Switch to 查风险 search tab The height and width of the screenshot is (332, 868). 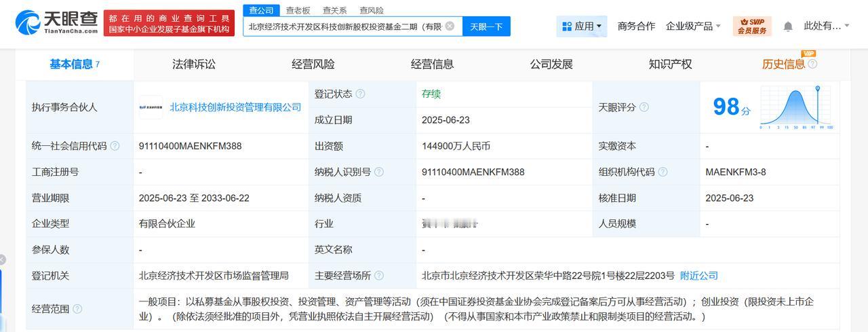point(371,10)
